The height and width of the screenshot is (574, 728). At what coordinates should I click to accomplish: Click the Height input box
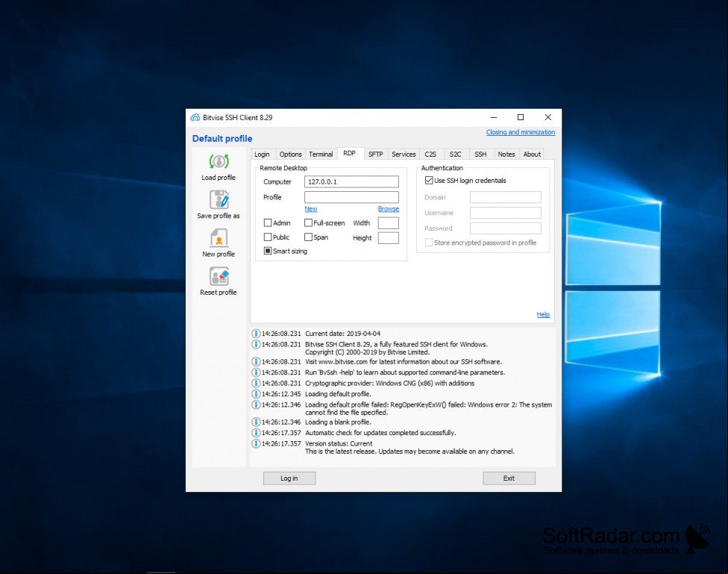click(x=388, y=238)
